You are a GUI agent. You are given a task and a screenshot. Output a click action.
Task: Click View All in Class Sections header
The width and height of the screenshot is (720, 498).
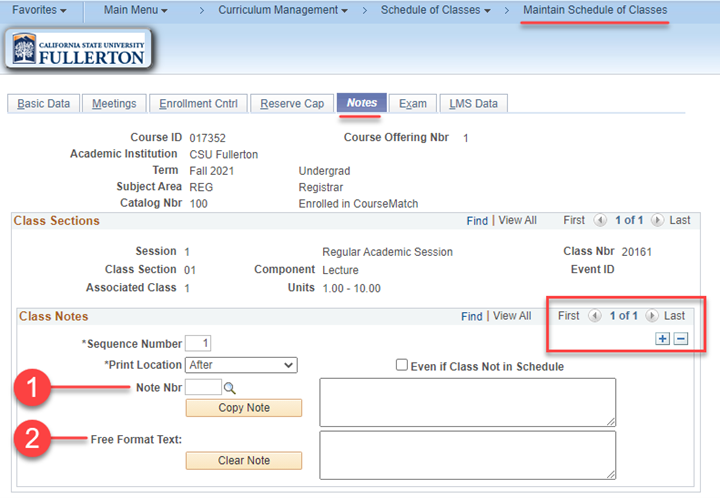coord(518,220)
